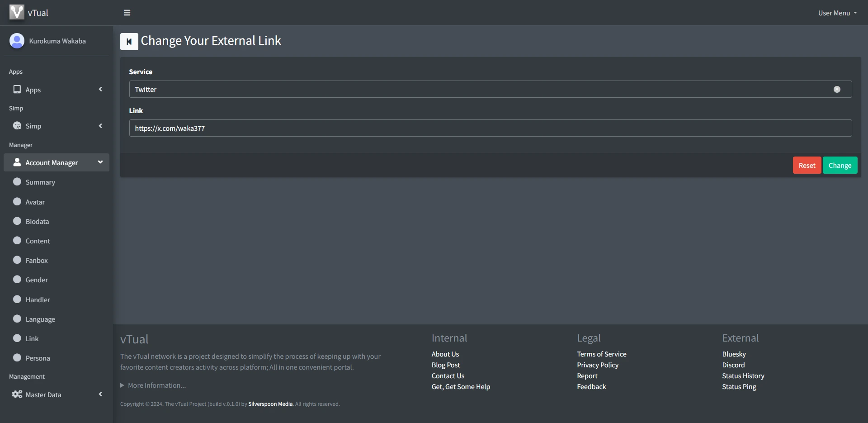Click Kurokuma Wakaba user avatar icon
868x423 pixels.
coord(17,41)
